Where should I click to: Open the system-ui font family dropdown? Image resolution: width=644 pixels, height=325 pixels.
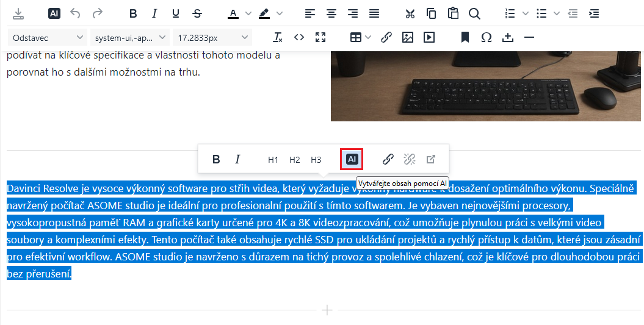click(129, 38)
